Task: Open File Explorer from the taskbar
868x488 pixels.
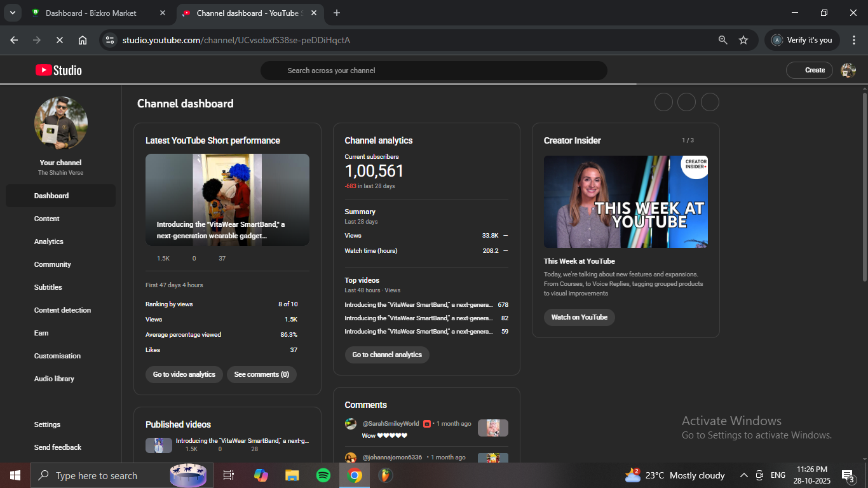Action: point(292,475)
